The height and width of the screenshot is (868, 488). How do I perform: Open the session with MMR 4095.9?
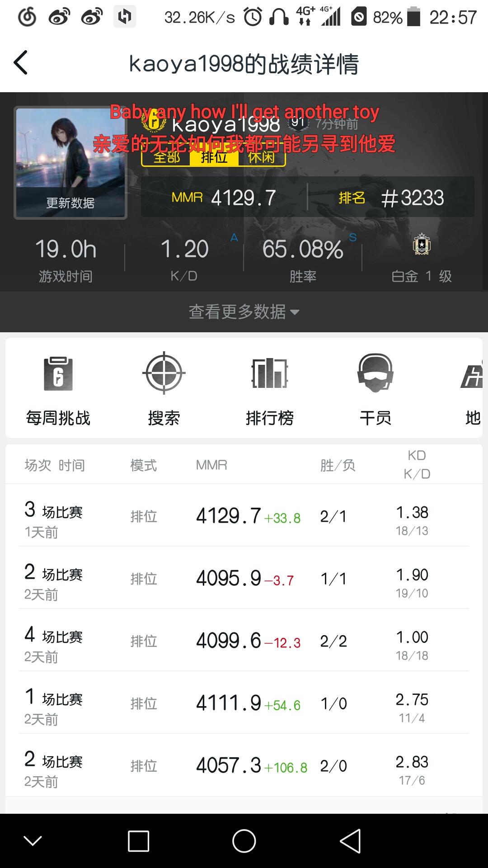244,579
